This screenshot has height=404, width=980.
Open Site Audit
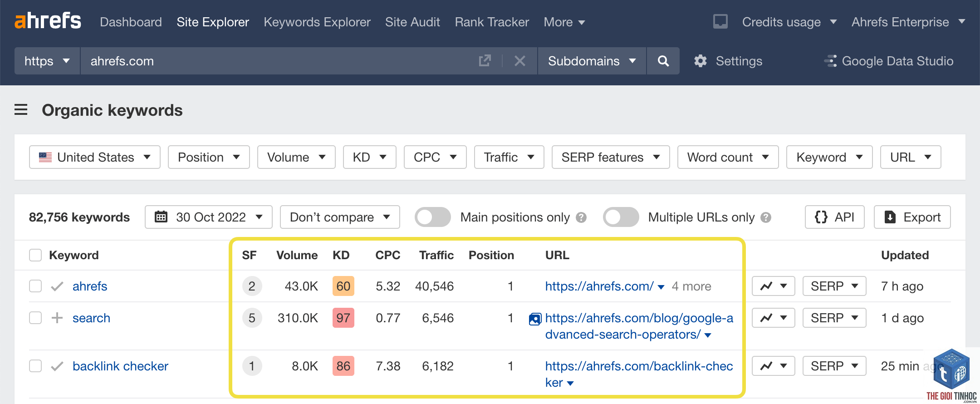(x=412, y=22)
